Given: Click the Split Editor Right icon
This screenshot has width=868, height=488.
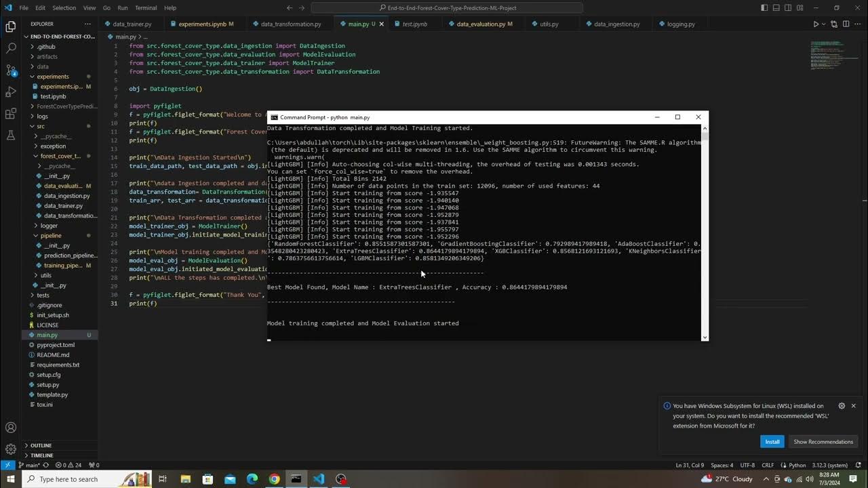Looking at the screenshot, I should pos(846,24).
